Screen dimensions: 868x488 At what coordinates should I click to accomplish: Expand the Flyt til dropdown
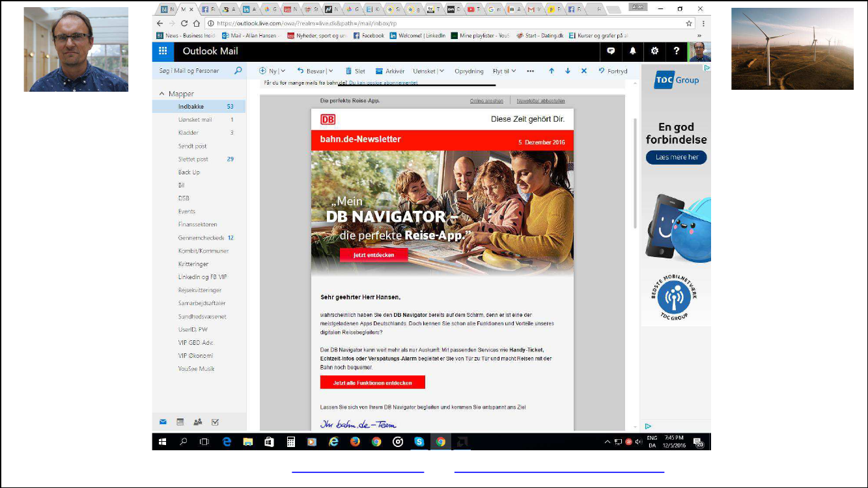pyautogui.click(x=514, y=71)
